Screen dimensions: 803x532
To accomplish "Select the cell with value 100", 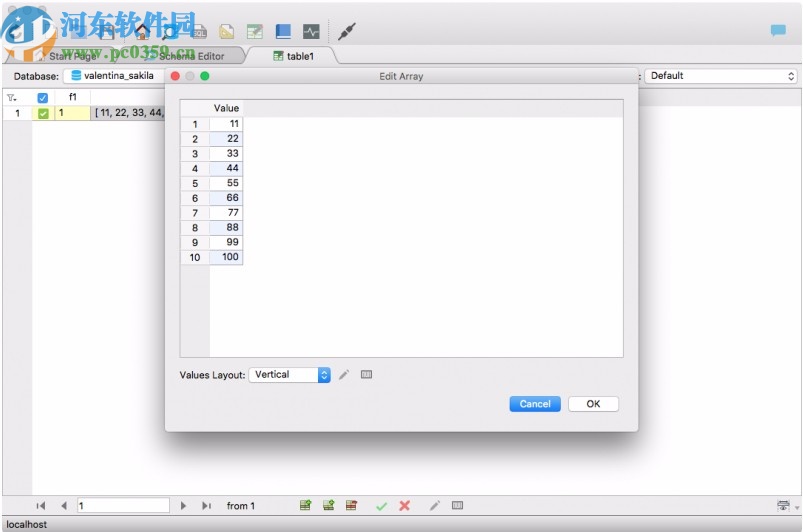I will pyautogui.click(x=226, y=257).
